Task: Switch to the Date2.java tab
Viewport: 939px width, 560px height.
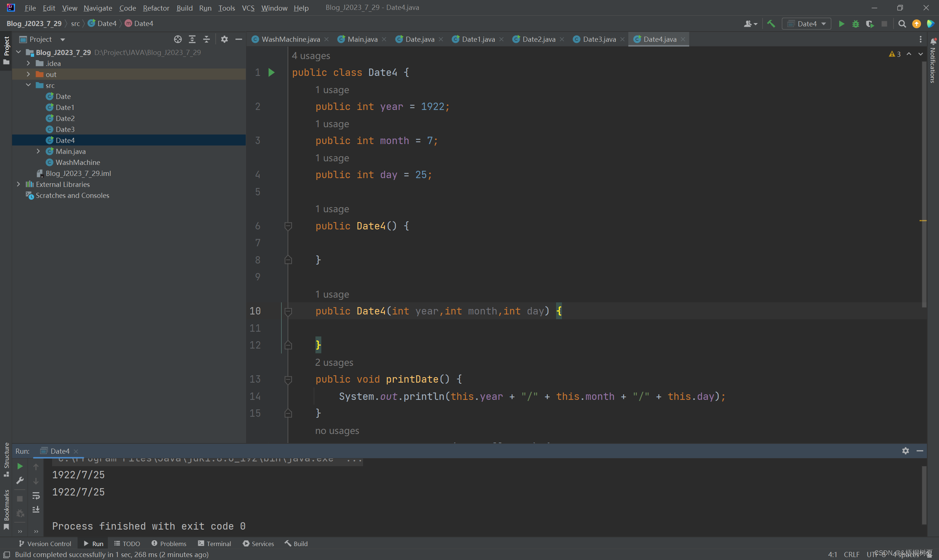Action: (538, 39)
